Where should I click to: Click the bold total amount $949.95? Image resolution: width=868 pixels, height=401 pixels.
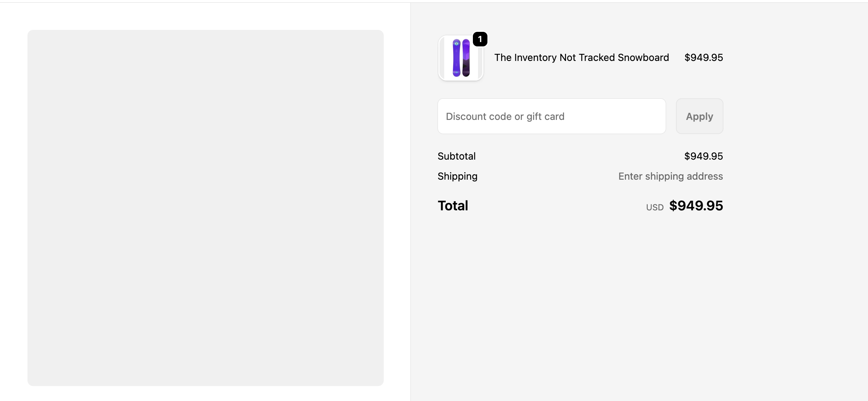(696, 206)
